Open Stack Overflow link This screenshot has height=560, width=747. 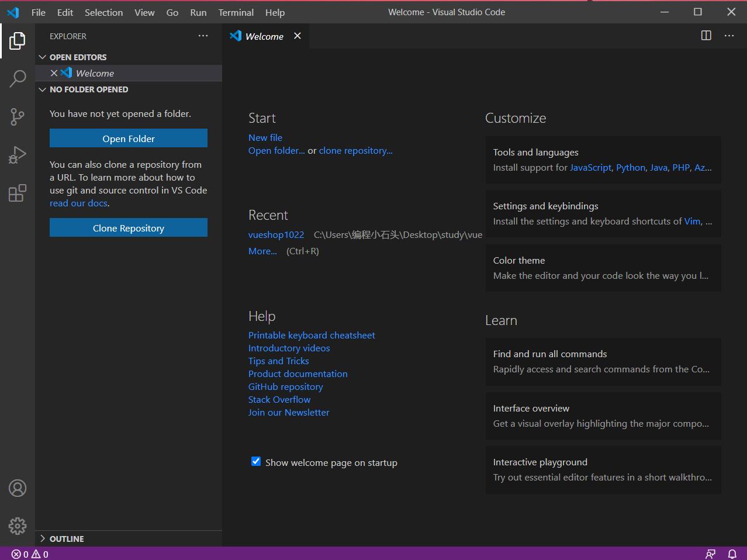pos(279,399)
